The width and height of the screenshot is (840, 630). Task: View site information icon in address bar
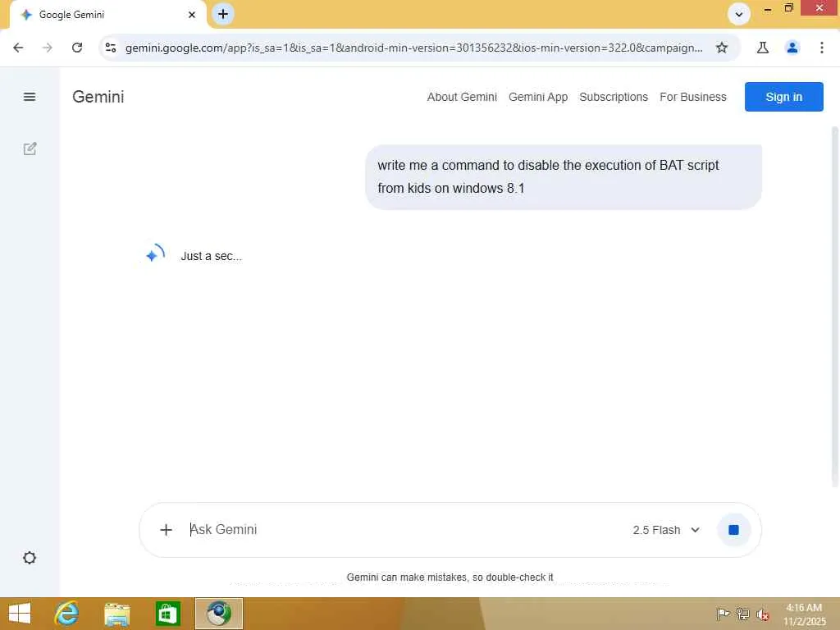(111, 48)
